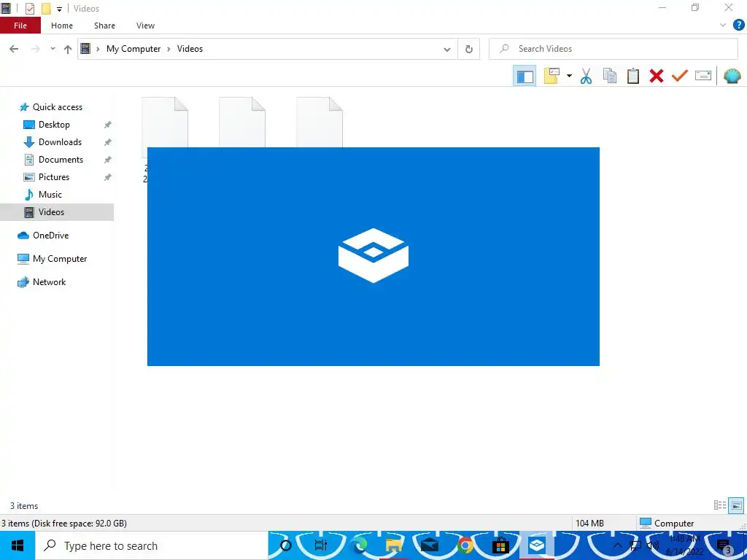Open Downloads in the navigation pane
Viewport: 747px width, 560px height.
pyautogui.click(x=60, y=142)
